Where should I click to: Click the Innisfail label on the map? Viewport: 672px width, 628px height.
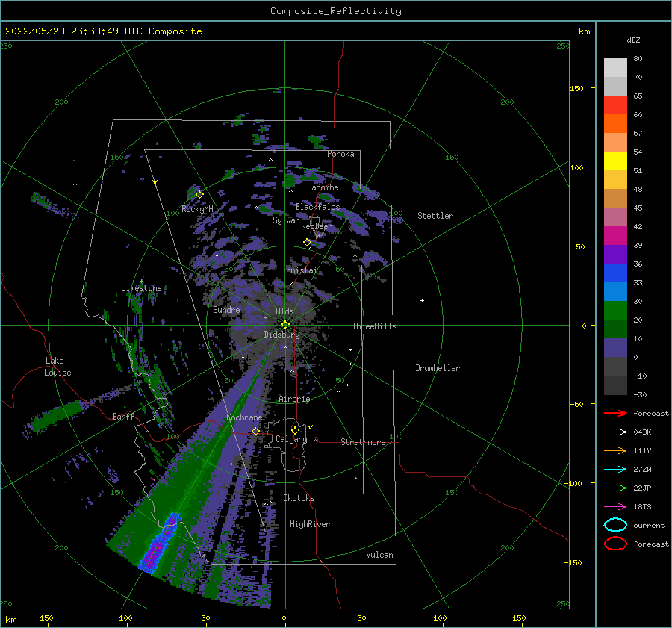[x=302, y=270]
